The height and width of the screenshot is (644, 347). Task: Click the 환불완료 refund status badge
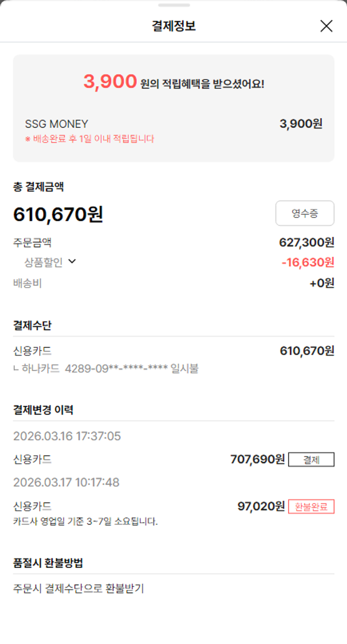(311, 507)
